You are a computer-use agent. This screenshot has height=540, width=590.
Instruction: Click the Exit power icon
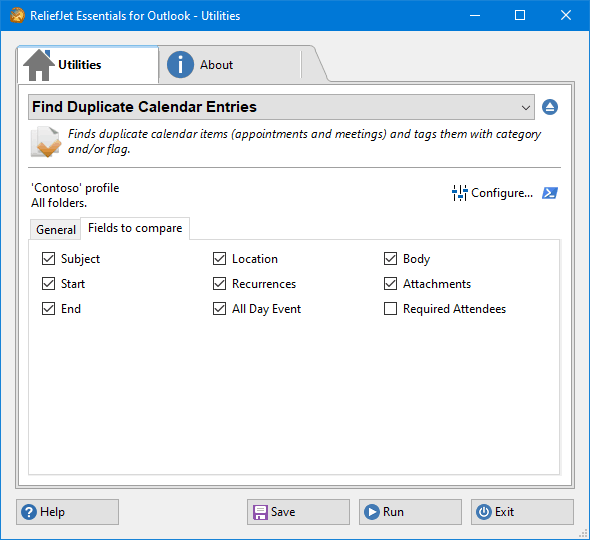point(484,512)
